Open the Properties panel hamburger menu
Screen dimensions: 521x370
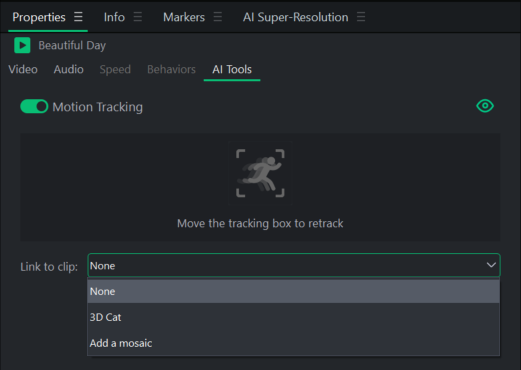click(78, 17)
